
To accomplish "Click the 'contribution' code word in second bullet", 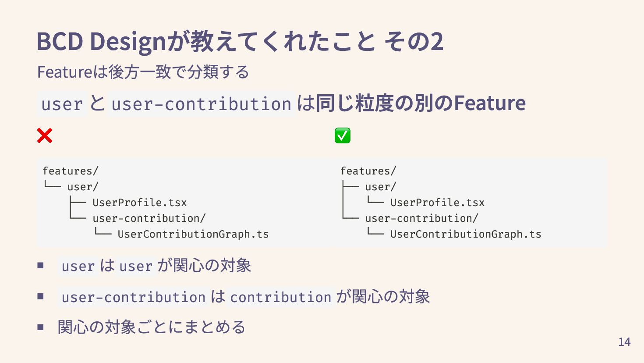I will coord(280,297).
